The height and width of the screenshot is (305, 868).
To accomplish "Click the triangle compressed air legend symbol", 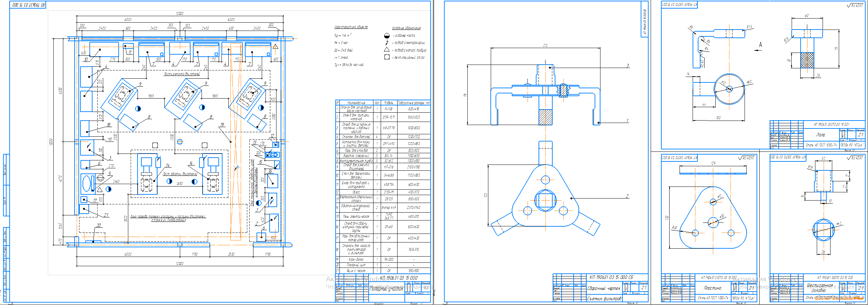I will pos(387,49).
